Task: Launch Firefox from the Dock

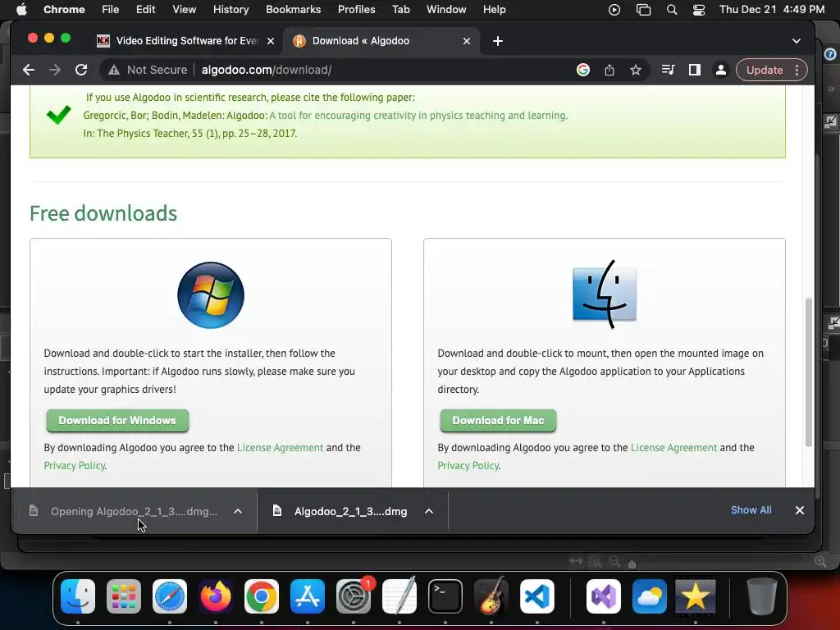Action: click(216, 596)
